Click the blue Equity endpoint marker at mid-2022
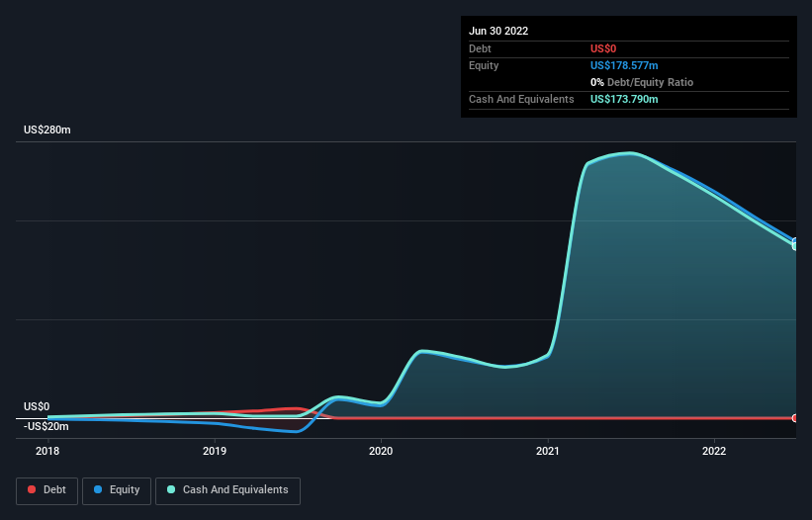Viewport: 812px width, 520px height. (795, 241)
